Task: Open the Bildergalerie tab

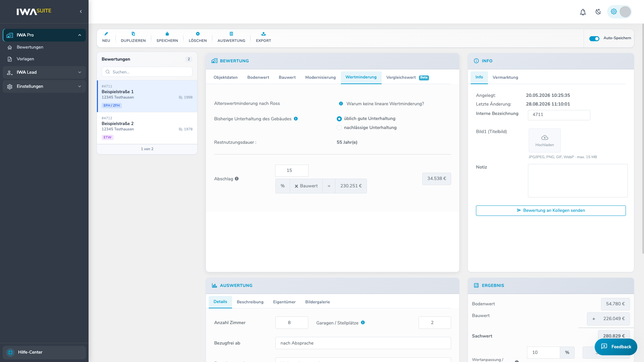Action: tap(317, 302)
